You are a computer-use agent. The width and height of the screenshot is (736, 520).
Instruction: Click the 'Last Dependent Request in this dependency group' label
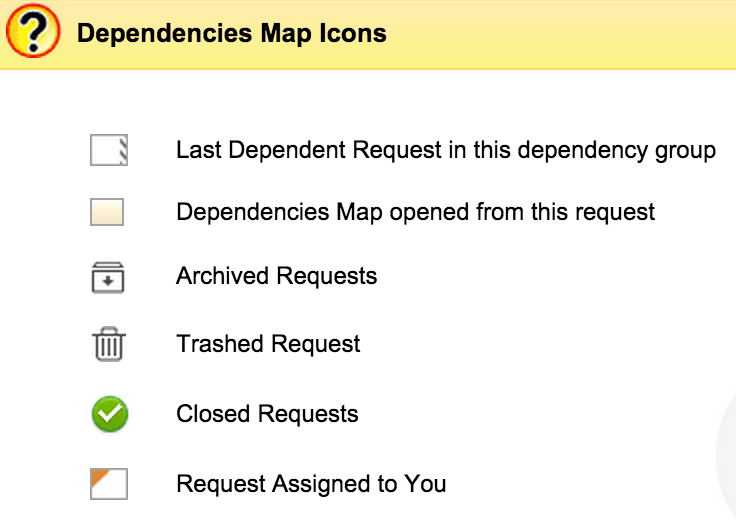pyautogui.click(x=445, y=151)
